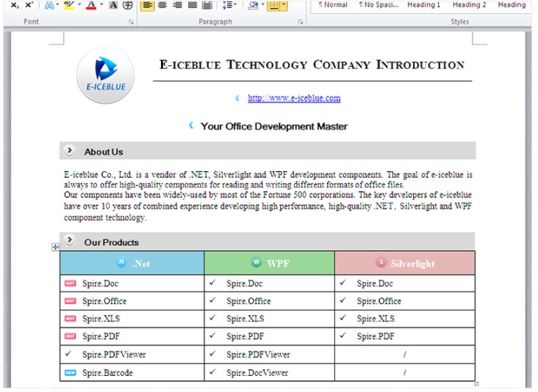The width and height of the screenshot is (538, 392).
Task: Click 'Spire.Doc' in the WPF column
Action: [245, 283]
